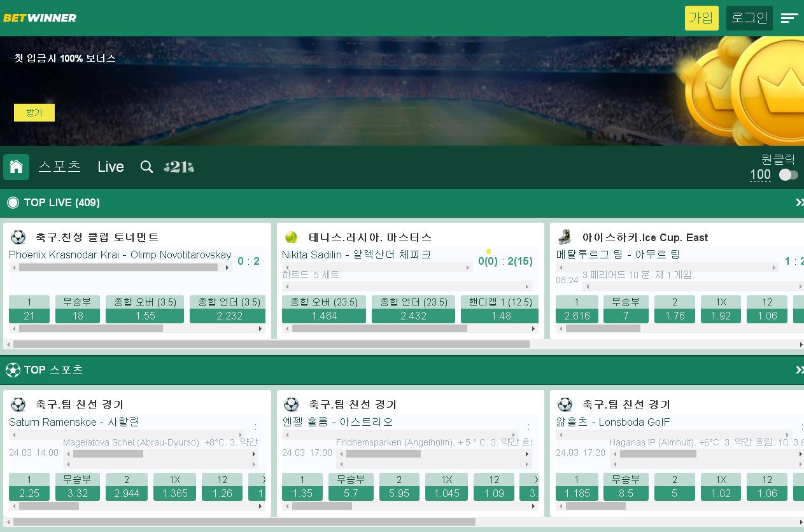Select 무승부 odds 8.5 in Lonsboda GoIF match
The width and height of the screenshot is (804, 532).
tap(626, 487)
